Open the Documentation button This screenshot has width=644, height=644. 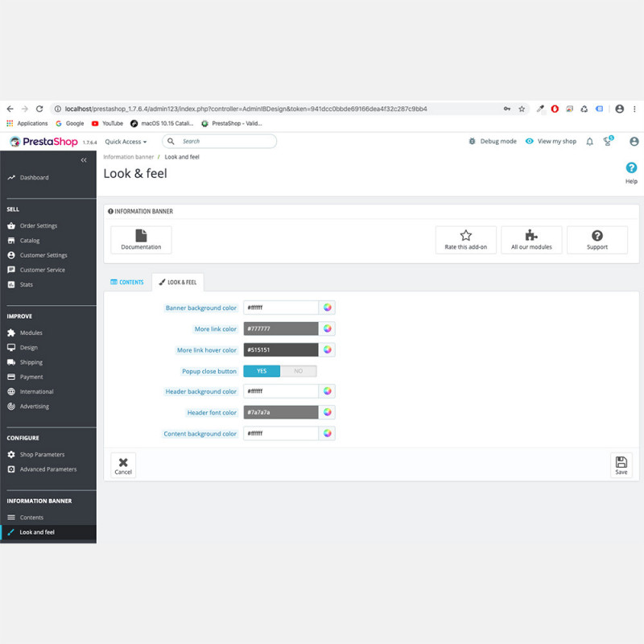click(141, 240)
